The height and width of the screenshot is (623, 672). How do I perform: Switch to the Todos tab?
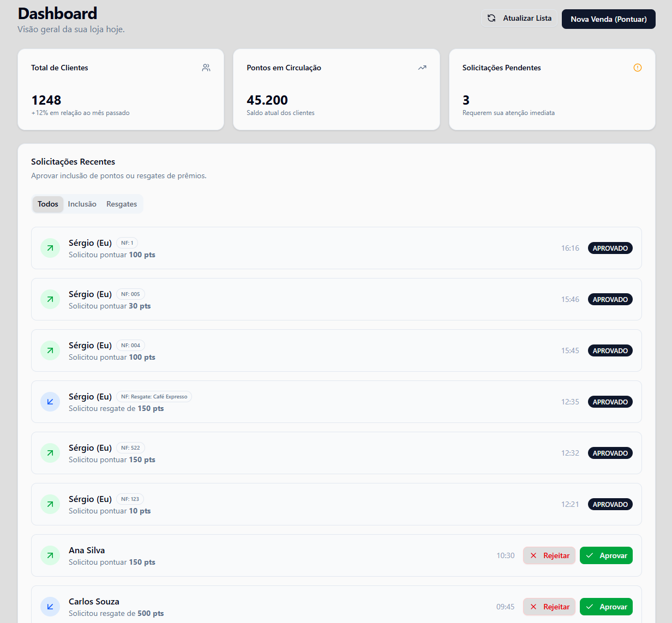click(x=48, y=204)
